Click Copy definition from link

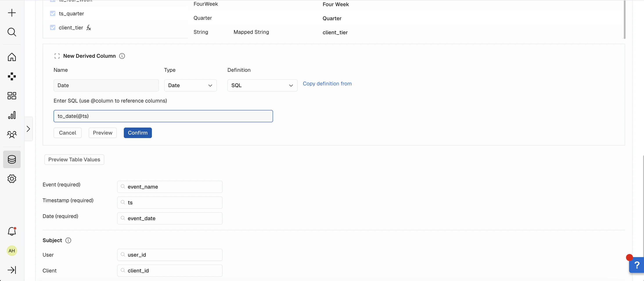click(x=327, y=83)
